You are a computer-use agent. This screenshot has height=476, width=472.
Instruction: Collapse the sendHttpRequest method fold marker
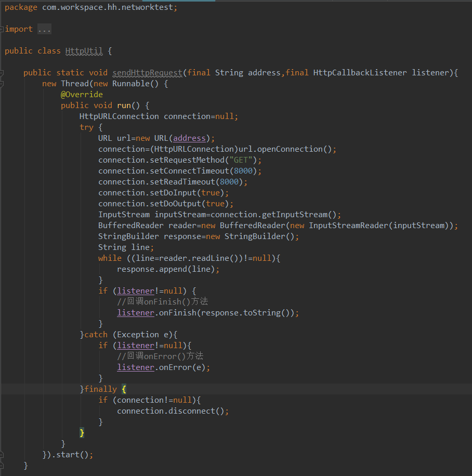pos(2,73)
